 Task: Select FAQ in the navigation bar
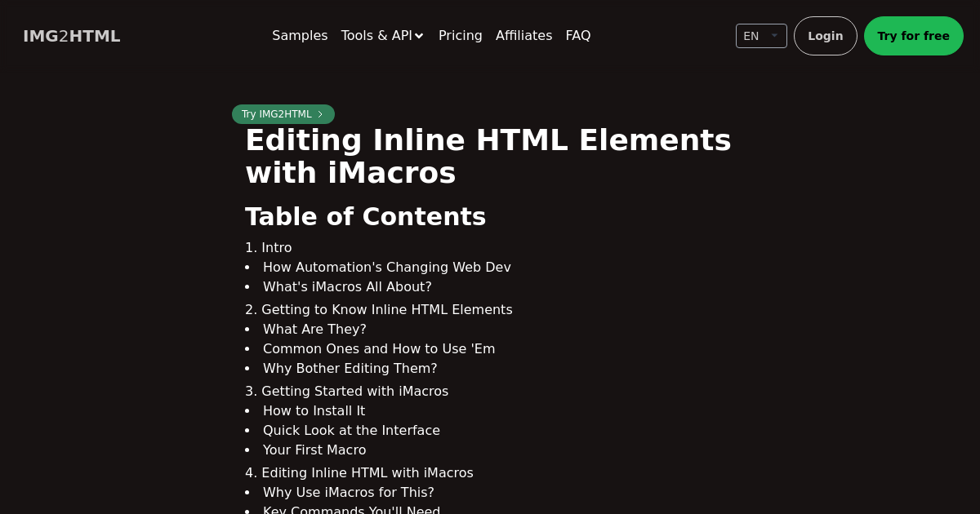[577, 36]
